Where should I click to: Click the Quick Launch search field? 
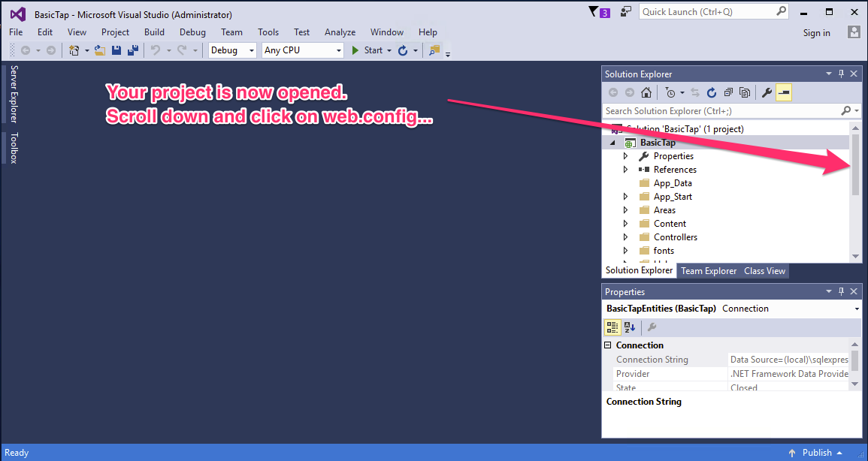point(713,11)
